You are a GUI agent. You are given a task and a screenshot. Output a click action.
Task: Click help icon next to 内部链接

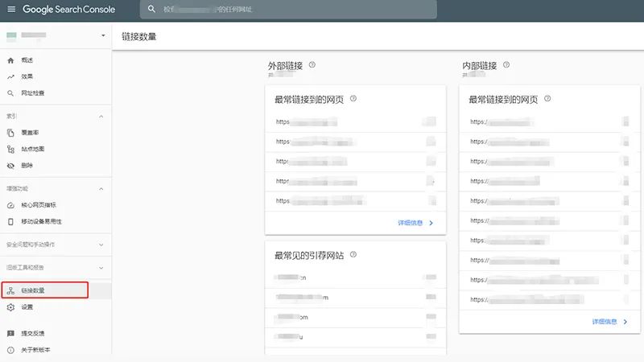coord(506,64)
